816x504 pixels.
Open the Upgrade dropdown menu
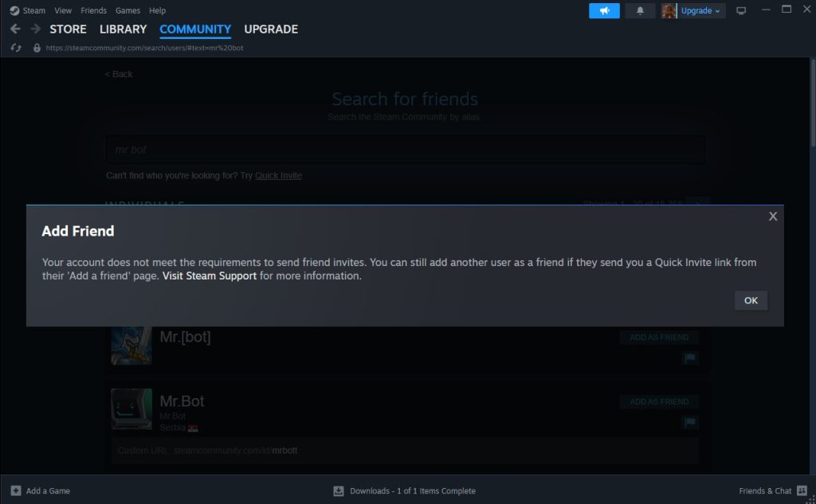pyautogui.click(x=697, y=10)
